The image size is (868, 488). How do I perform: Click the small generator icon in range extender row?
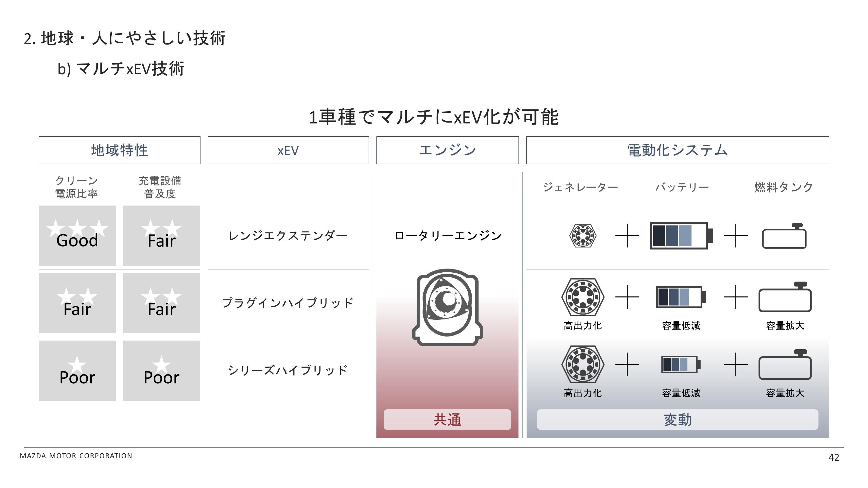click(583, 236)
